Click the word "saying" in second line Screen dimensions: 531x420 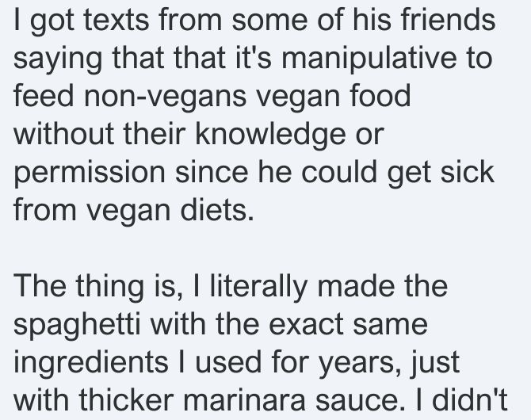tap(58, 60)
